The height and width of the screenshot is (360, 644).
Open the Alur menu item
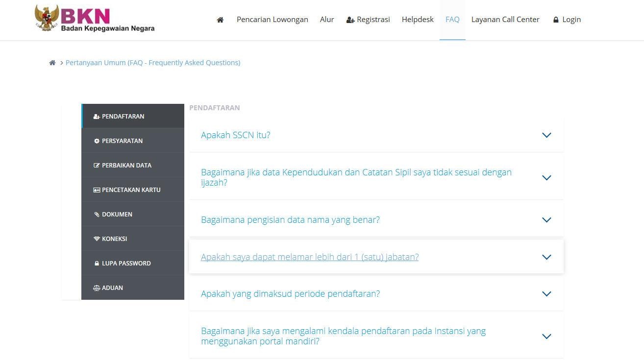pos(327,20)
